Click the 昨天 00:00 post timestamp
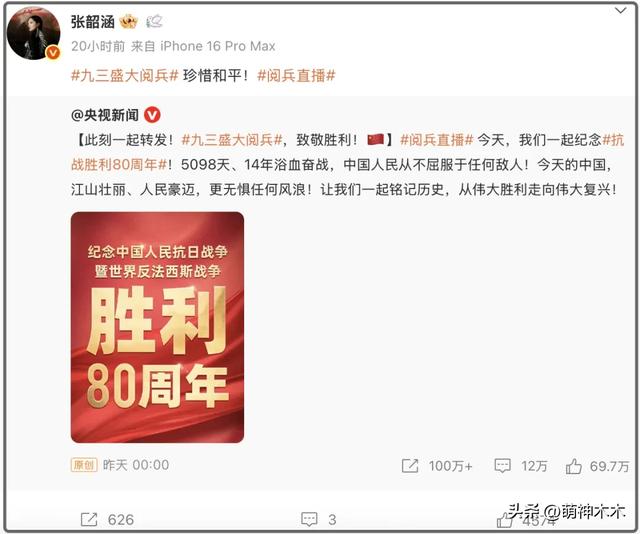Screen dimensions: 640x534 click(136, 465)
